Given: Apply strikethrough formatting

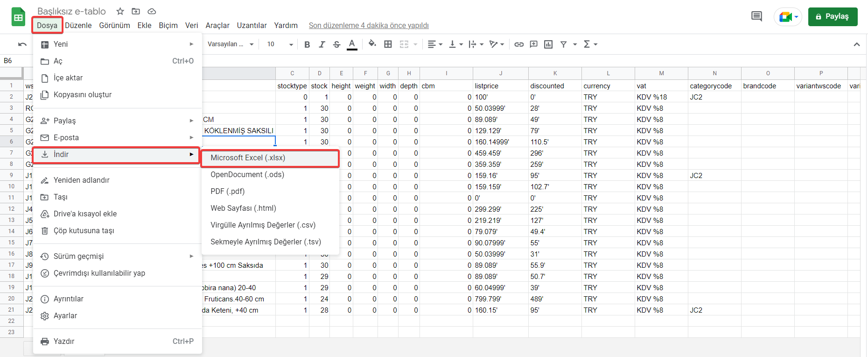Looking at the screenshot, I should 337,44.
